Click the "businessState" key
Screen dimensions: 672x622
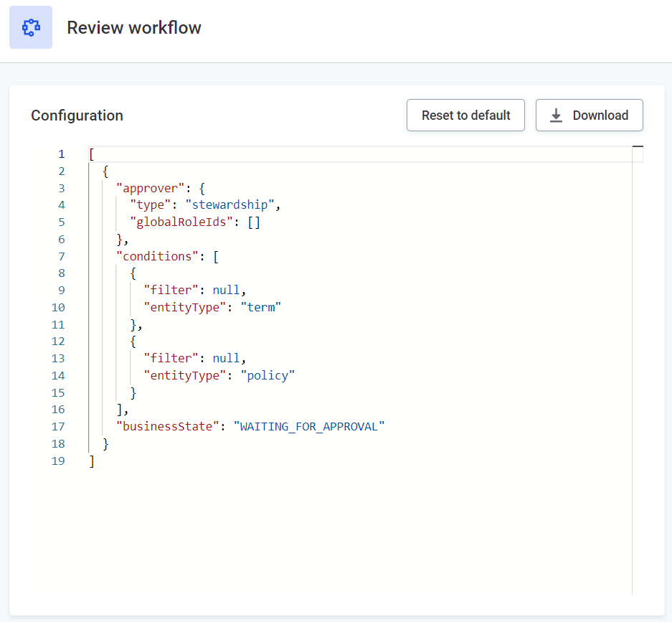pos(168,427)
